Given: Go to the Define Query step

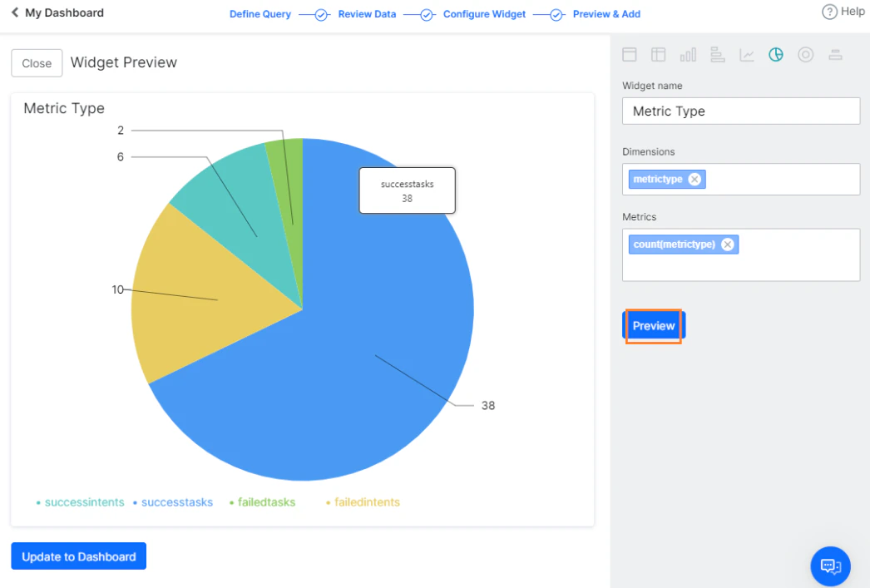Looking at the screenshot, I should pos(260,14).
